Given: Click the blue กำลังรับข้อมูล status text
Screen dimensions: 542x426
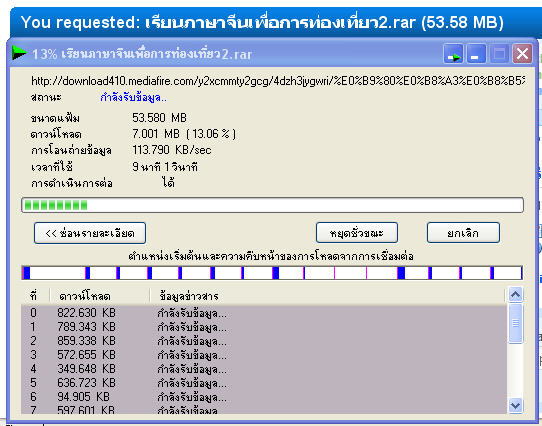Looking at the screenshot, I should pyautogui.click(x=133, y=98).
